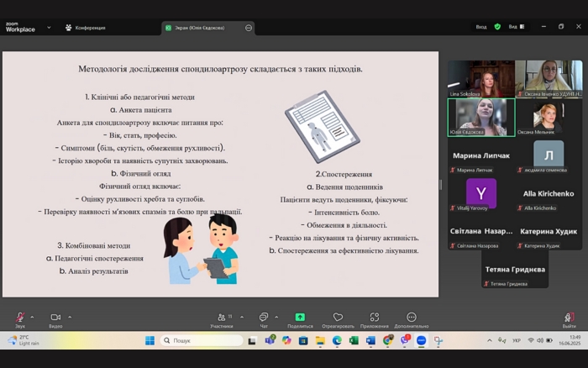
Task: Select Юлія Євдокова's highlighted video thumbnail
Action: 480,117
